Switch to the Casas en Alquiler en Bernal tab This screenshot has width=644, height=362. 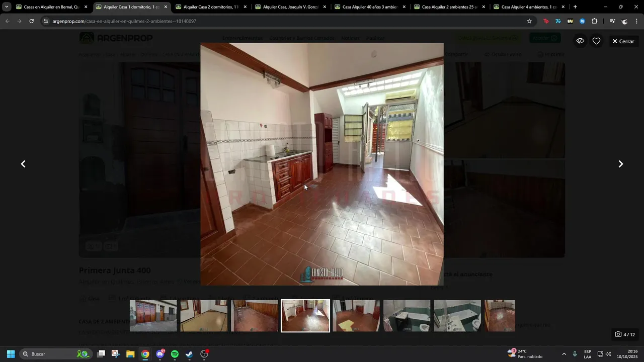point(51,7)
